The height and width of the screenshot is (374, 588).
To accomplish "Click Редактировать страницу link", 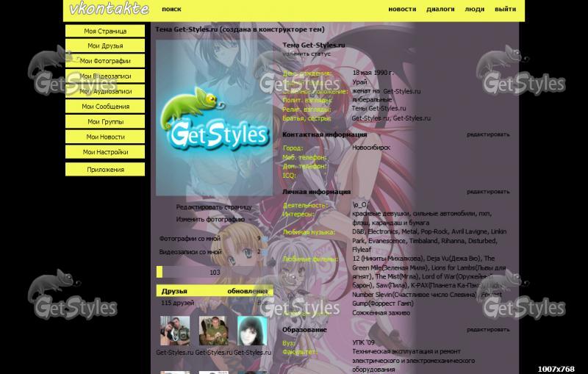I will pyautogui.click(x=213, y=207).
